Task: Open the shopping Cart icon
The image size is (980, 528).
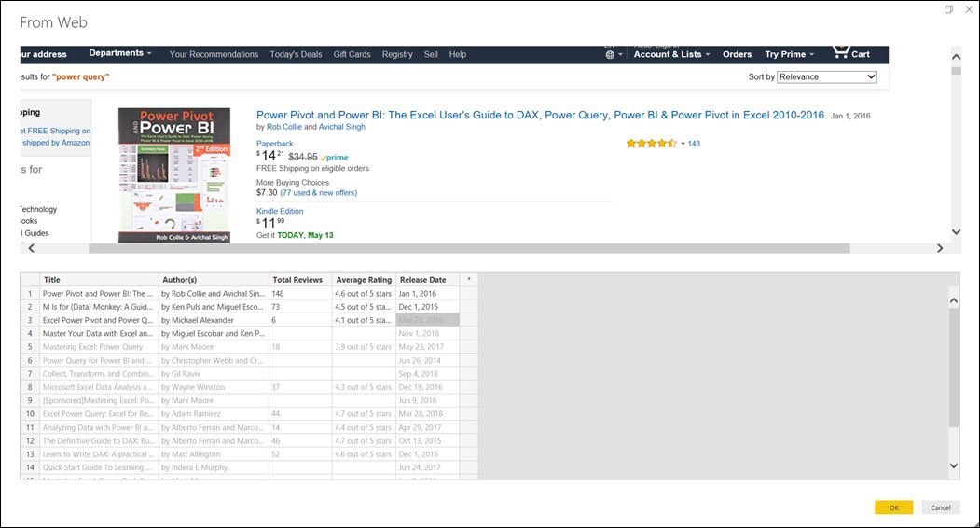Action: tap(850, 52)
